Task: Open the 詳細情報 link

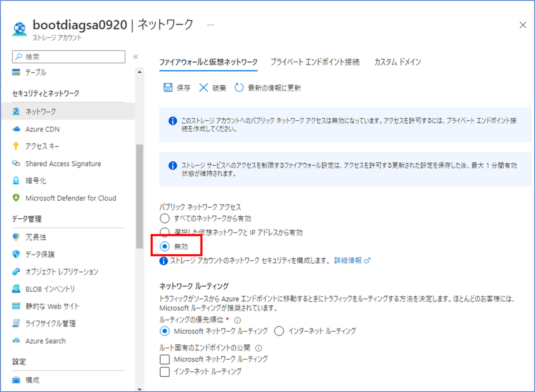Action: [x=348, y=260]
